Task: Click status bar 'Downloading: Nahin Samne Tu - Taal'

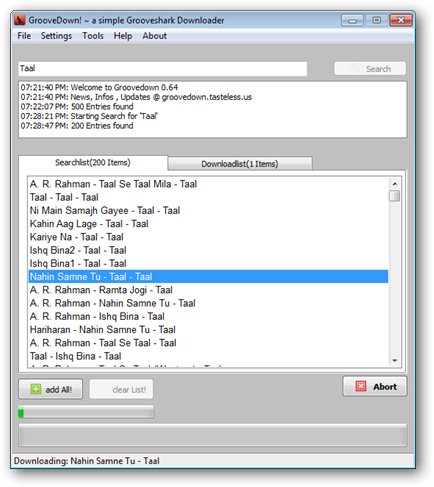Action: coord(87,461)
